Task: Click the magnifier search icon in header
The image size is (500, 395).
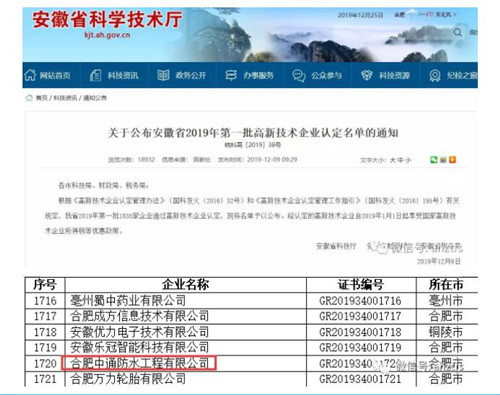Action: point(458,32)
